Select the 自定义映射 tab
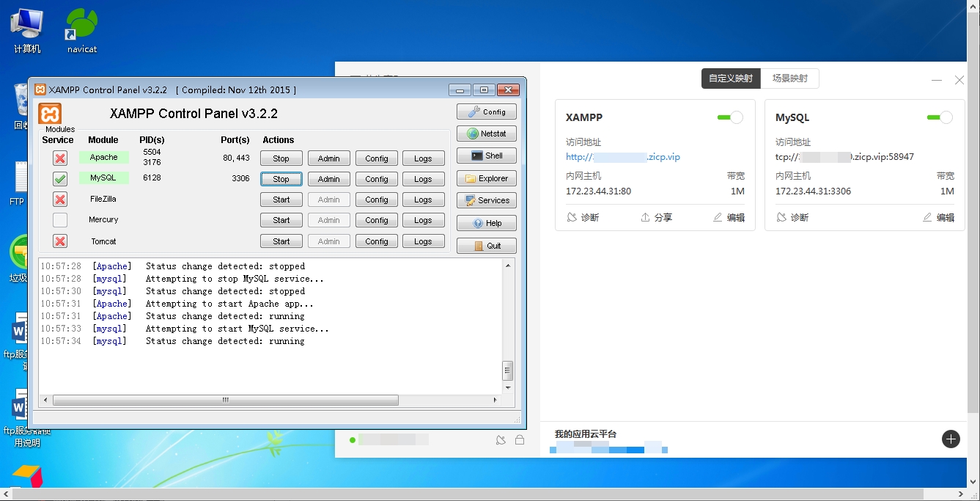Viewport: 980px width, 501px height. pyautogui.click(x=730, y=78)
